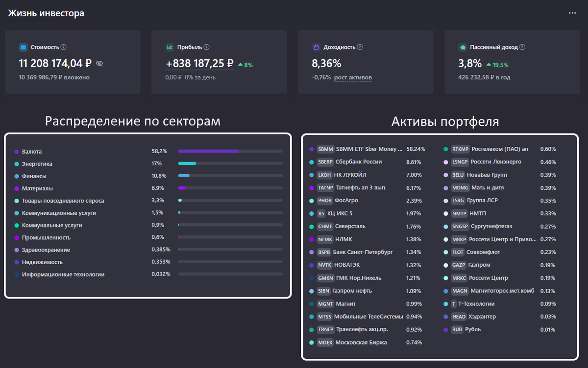588x368 pixels.
Task: Select the 'Информационные технологии' sector label
Action: pos(63,275)
